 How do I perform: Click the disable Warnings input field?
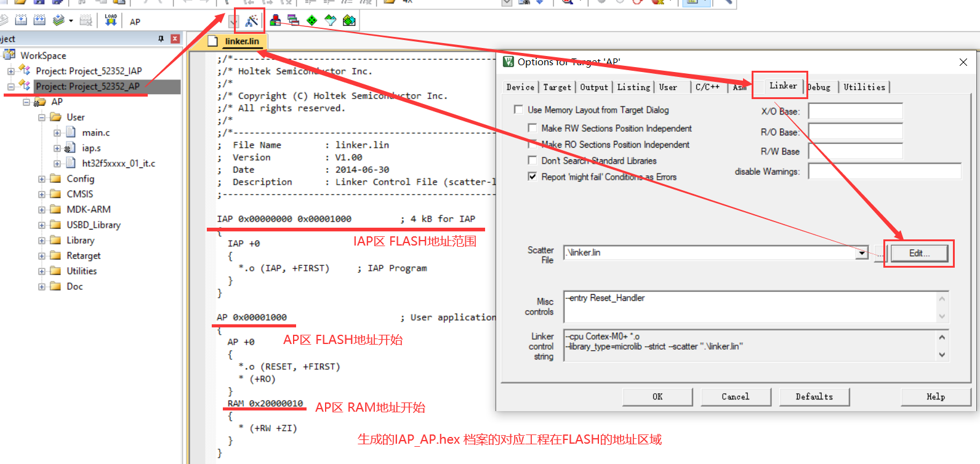(884, 171)
